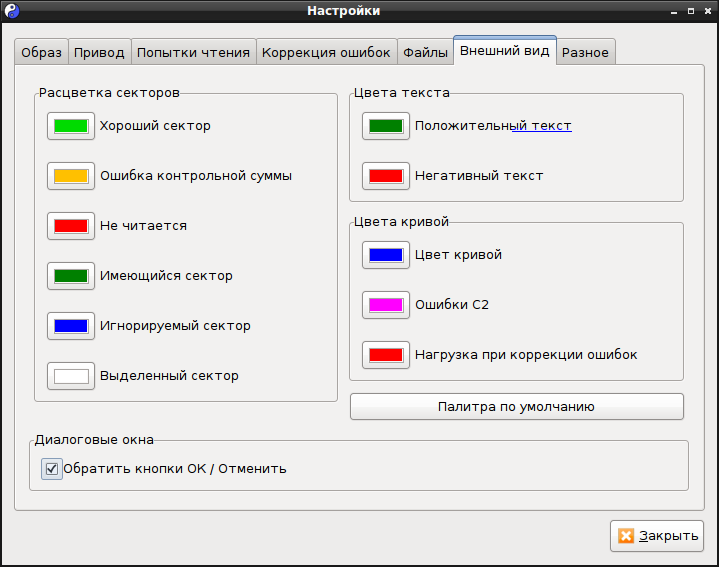Click the Выделенный сектор label
The image size is (719, 567).
pos(169,376)
